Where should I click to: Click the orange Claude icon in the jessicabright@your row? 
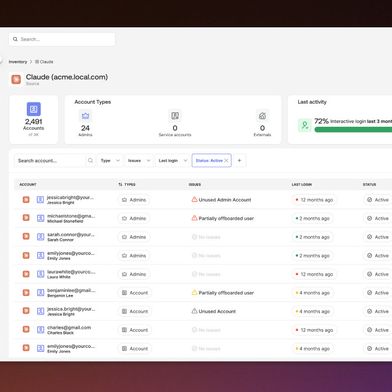tap(26, 199)
